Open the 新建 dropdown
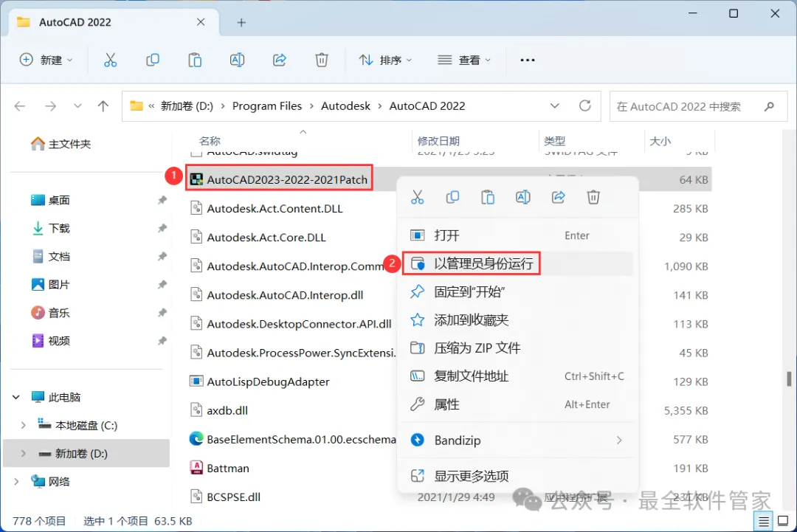Screen dimensions: 797x532 (46, 60)
